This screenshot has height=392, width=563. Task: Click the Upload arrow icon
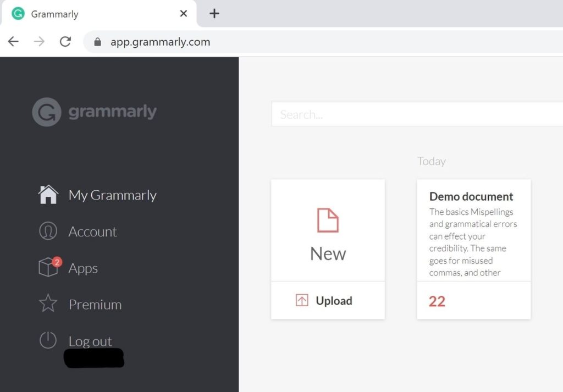(x=302, y=300)
